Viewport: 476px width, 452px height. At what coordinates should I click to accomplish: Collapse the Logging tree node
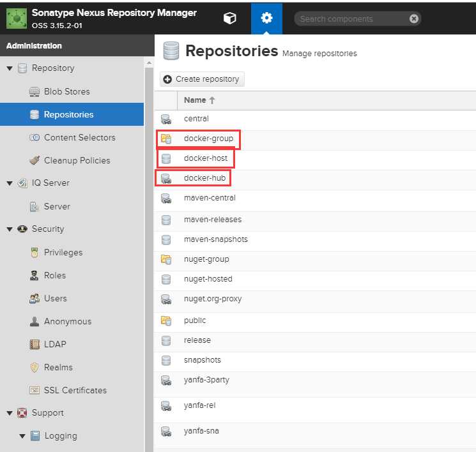[x=22, y=436]
